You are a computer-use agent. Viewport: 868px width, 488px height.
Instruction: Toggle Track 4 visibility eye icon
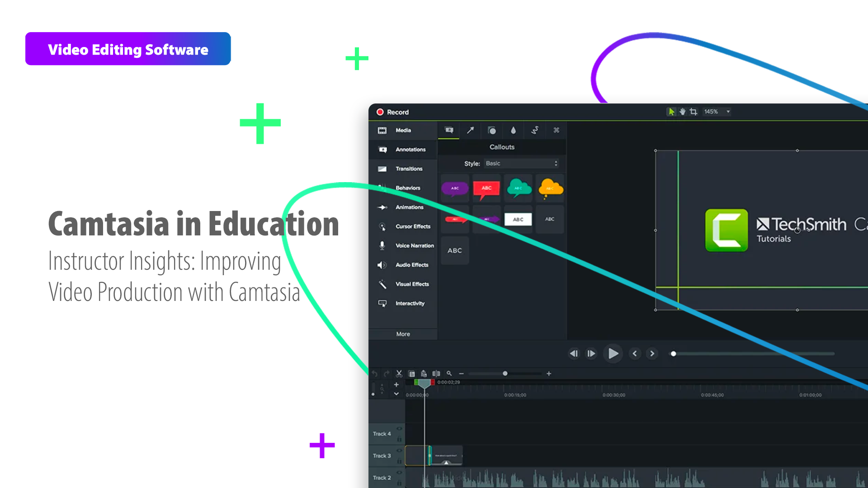(399, 428)
